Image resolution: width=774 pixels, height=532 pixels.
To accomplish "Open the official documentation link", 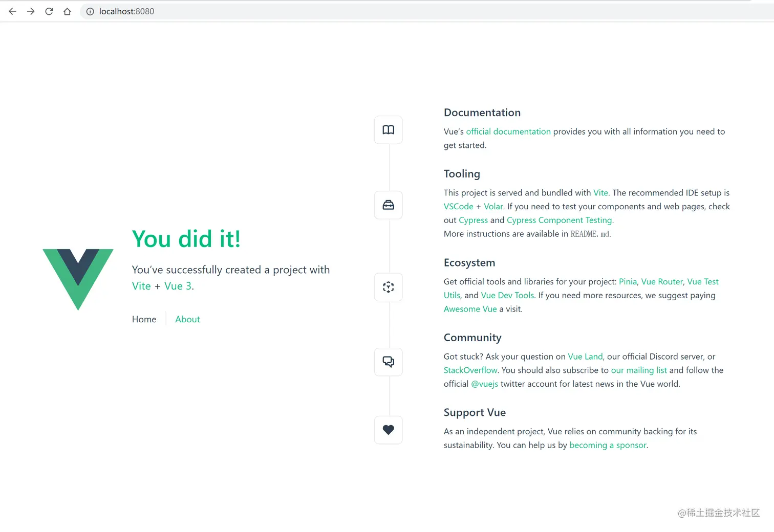I will [508, 131].
